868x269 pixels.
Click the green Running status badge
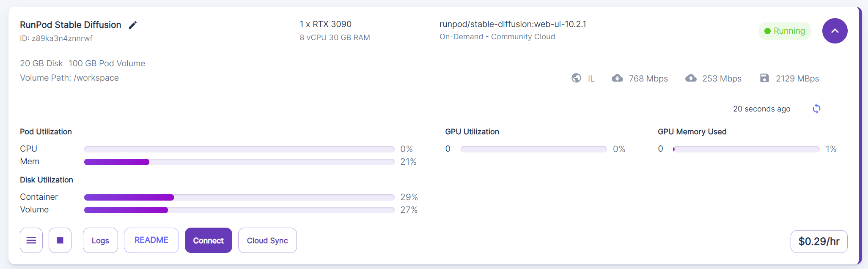click(x=785, y=31)
